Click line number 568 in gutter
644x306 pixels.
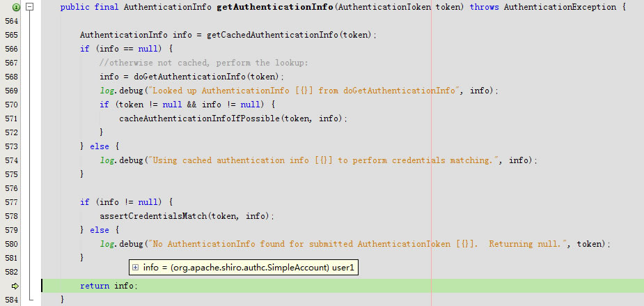tap(12, 77)
